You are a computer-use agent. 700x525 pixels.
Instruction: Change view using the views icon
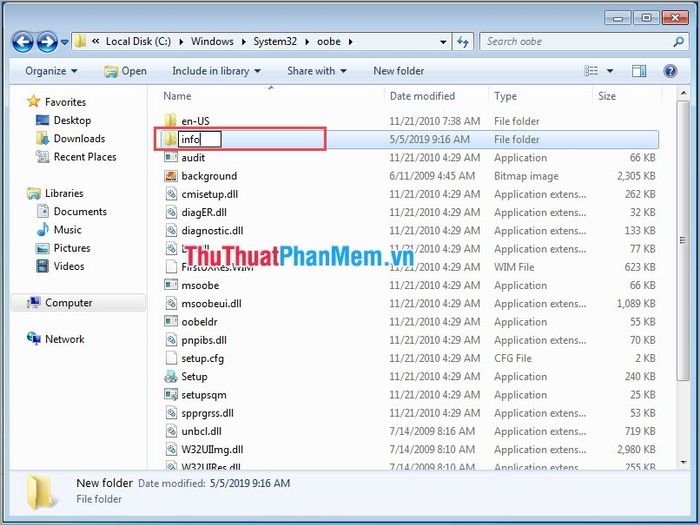[x=591, y=71]
